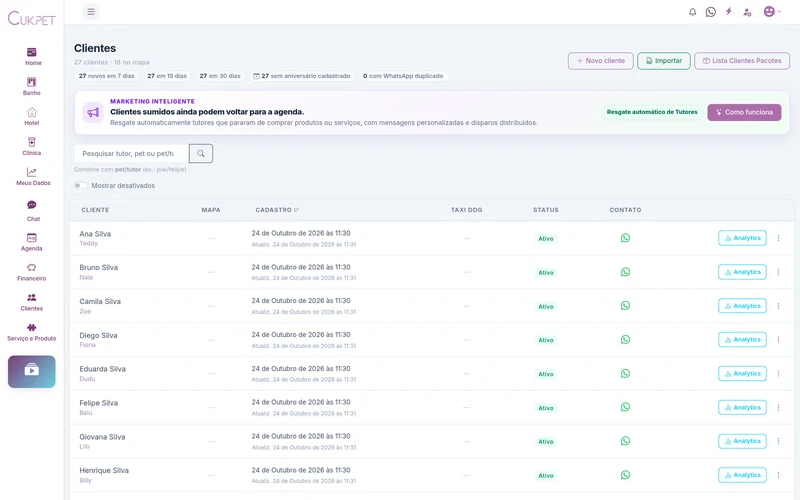The width and height of the screenshot is (800, 500).
Task: Open the Clínica section
Action: (32, 146)
